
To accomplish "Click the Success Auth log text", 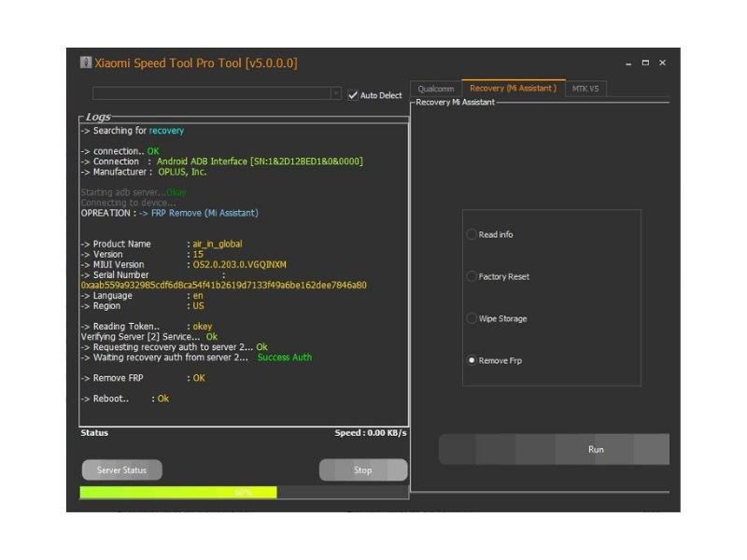I will click(x=285, y=357).
